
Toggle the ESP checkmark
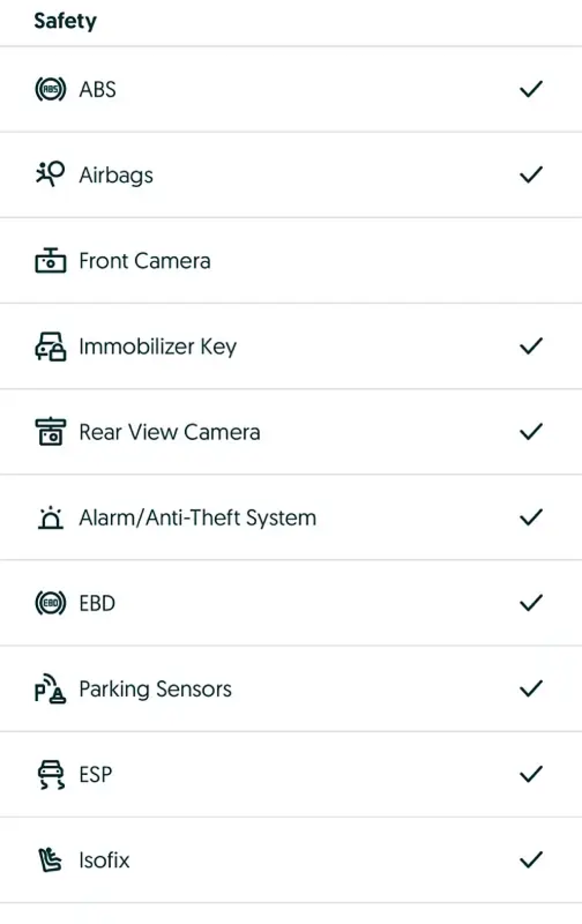click(x=531, y=774)
